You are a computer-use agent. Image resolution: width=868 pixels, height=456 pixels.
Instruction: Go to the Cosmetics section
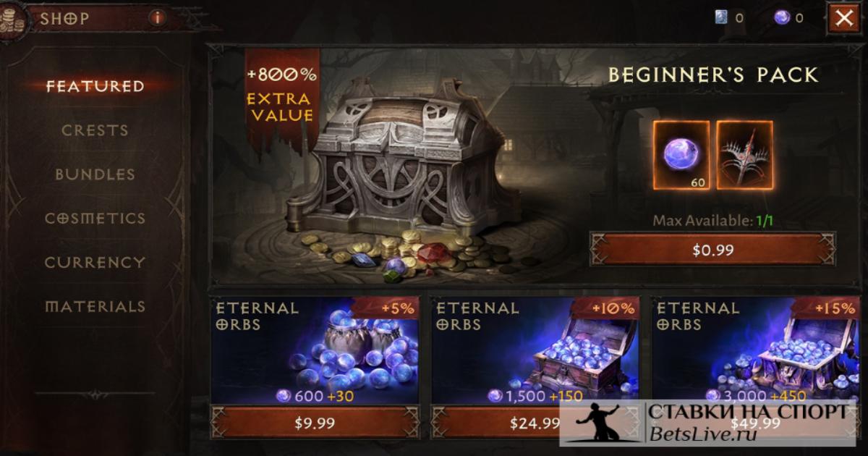[x=95, y=219]
